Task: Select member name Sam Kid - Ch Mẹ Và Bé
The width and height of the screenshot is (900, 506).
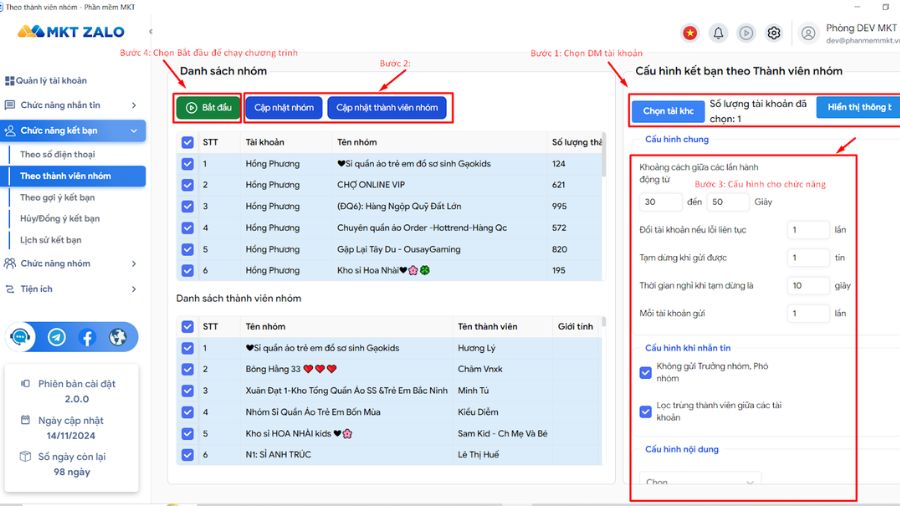Action: pyautogui.click(x=502, y=434)
